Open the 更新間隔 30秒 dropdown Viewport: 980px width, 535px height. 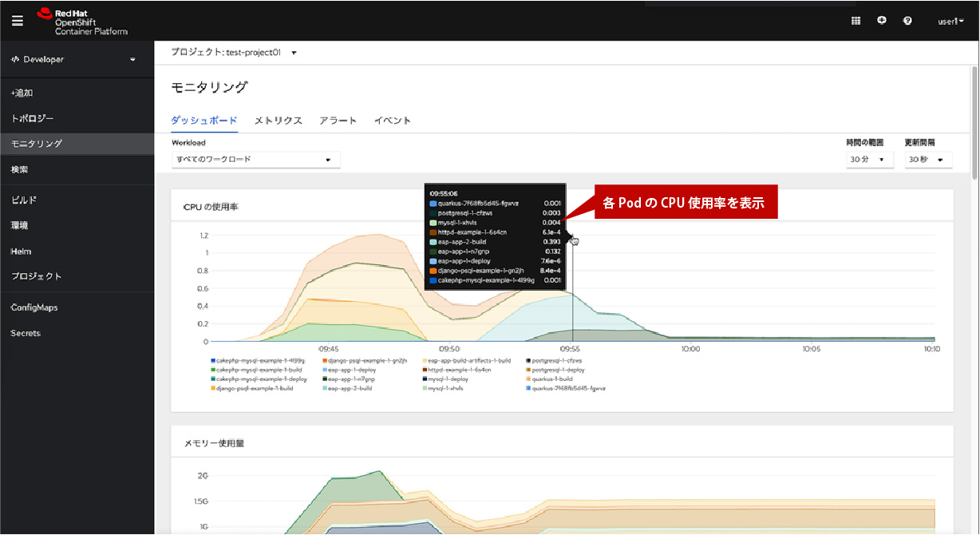pos(928,160)
